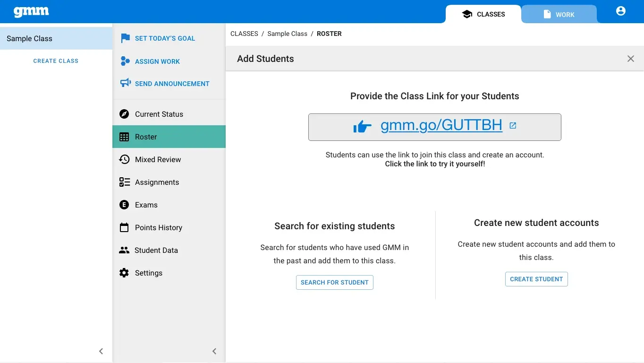Open the Exams section
The image size is (644, 363).
tap(169, 205)
